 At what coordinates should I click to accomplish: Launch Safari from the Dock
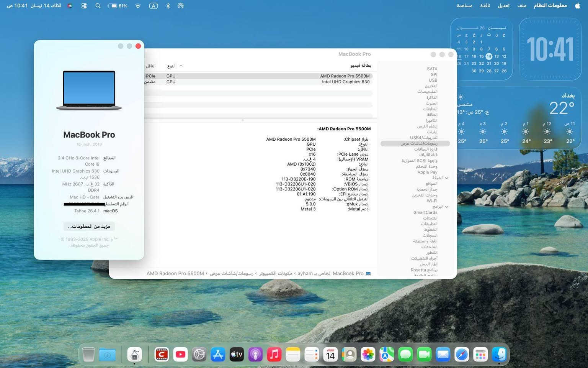tap(462, 355)
